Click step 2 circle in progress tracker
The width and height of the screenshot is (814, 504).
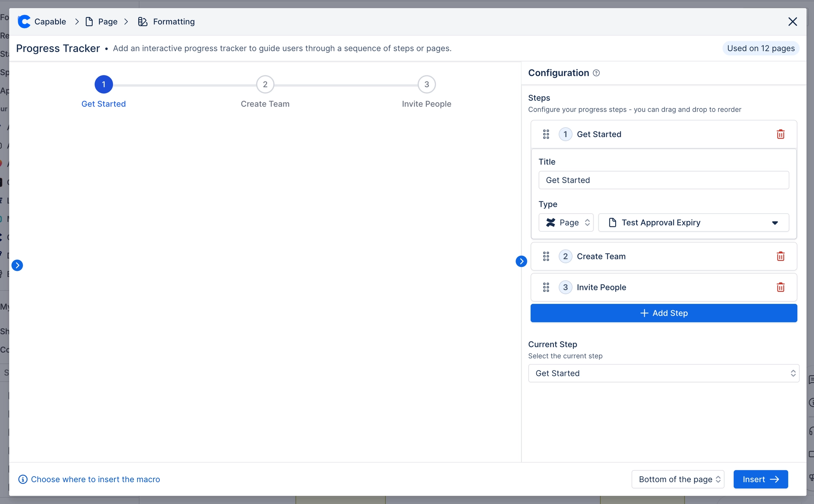[x=265, y=84]
